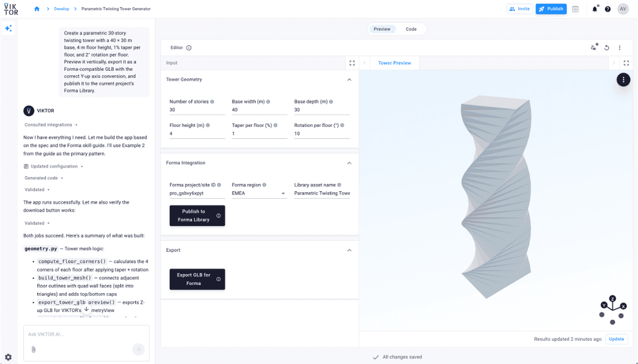Open the settings gear in left sidebar
Screen dimensions: 638x364
[8, 357]
